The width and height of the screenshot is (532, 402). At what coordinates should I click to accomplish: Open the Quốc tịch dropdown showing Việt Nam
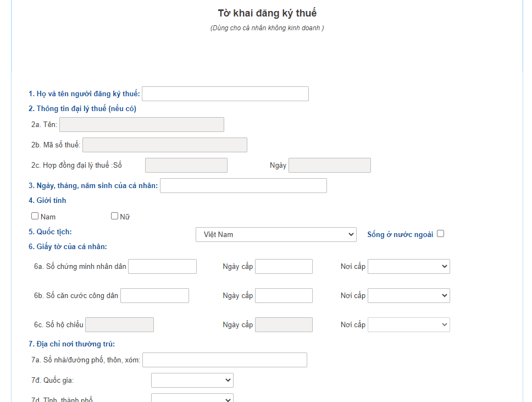[276, 234]
